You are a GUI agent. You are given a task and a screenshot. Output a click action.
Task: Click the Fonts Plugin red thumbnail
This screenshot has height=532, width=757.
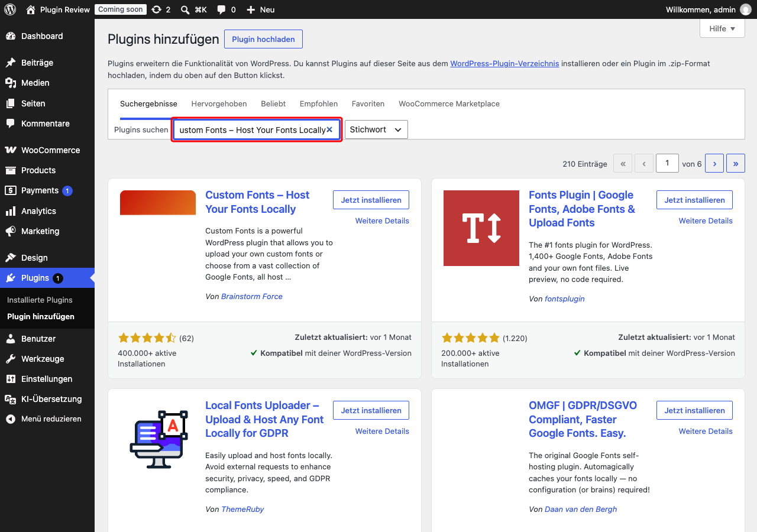click(481, 228)
